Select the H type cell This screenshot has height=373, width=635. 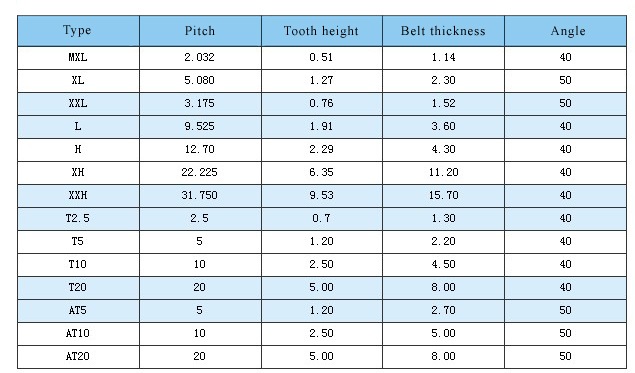coord(79,150)
